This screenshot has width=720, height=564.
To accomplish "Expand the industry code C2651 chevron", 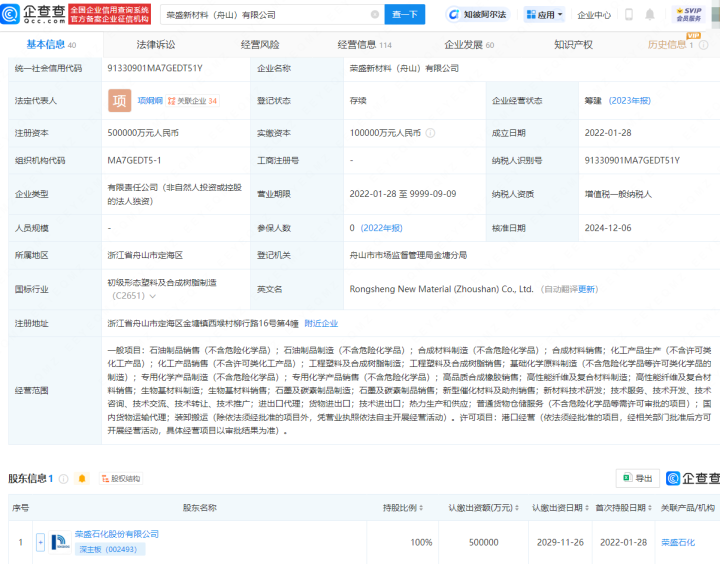I will point(152,296).
